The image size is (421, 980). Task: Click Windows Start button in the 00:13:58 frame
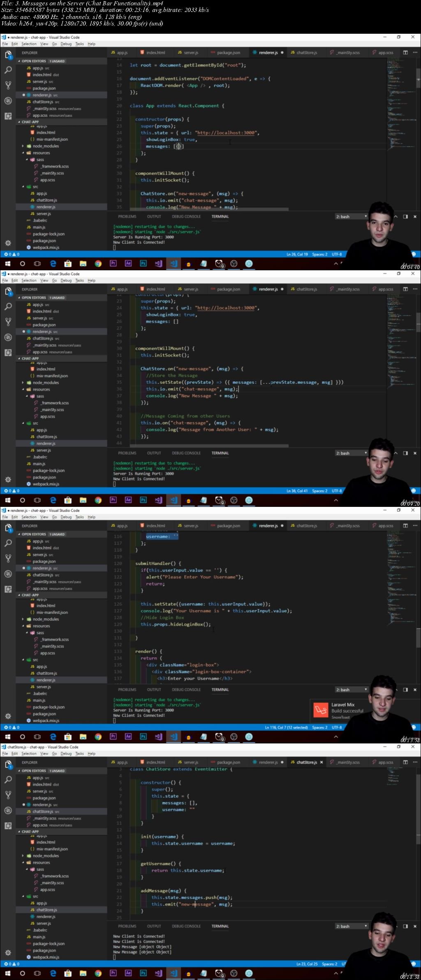(7, 737)
